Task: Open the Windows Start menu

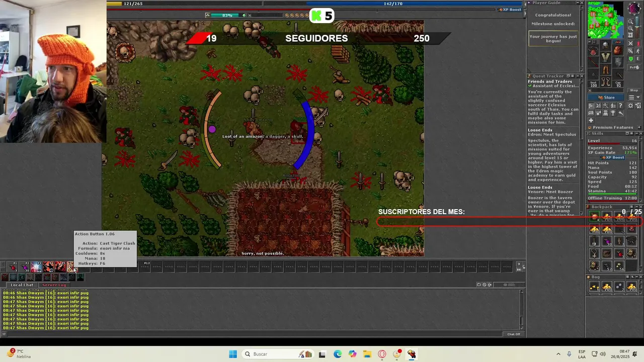Action: (232, 354)
